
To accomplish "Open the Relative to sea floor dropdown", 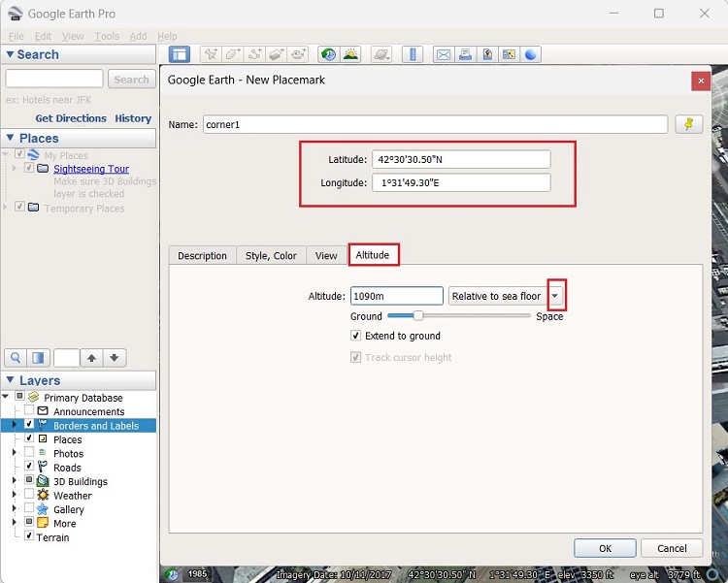I will coord(554,296).
